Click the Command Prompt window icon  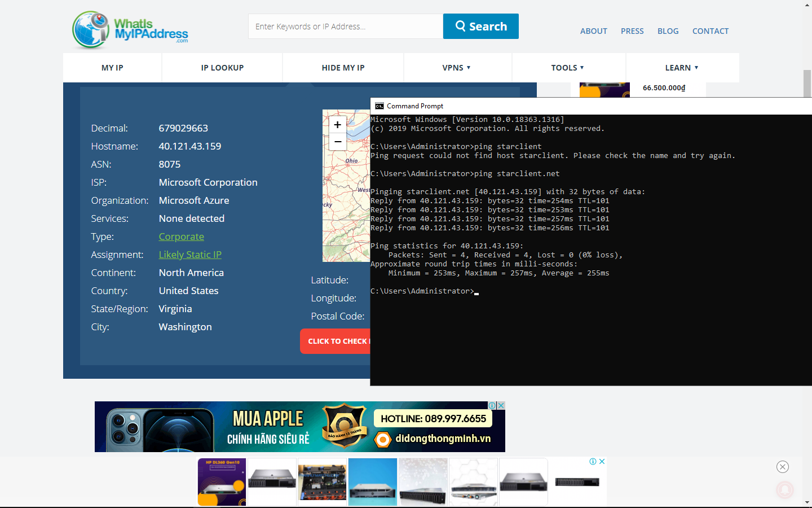[x=379, y=106]
